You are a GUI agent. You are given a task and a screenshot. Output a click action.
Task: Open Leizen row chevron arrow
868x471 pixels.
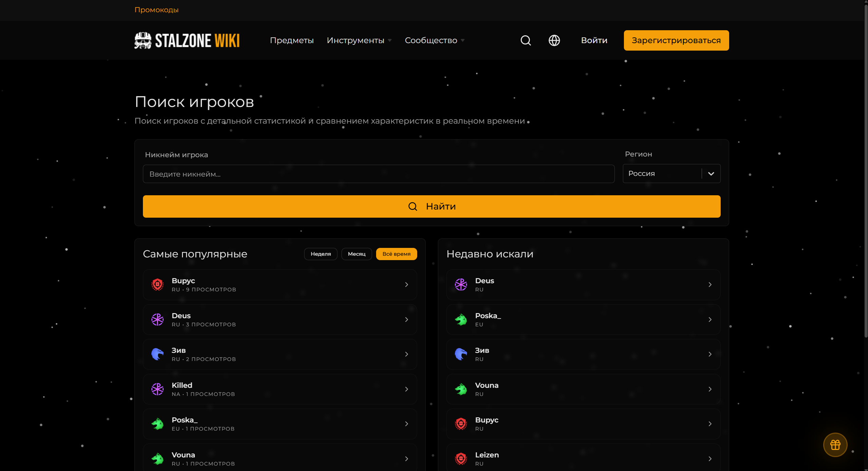(x=710, y=459)
